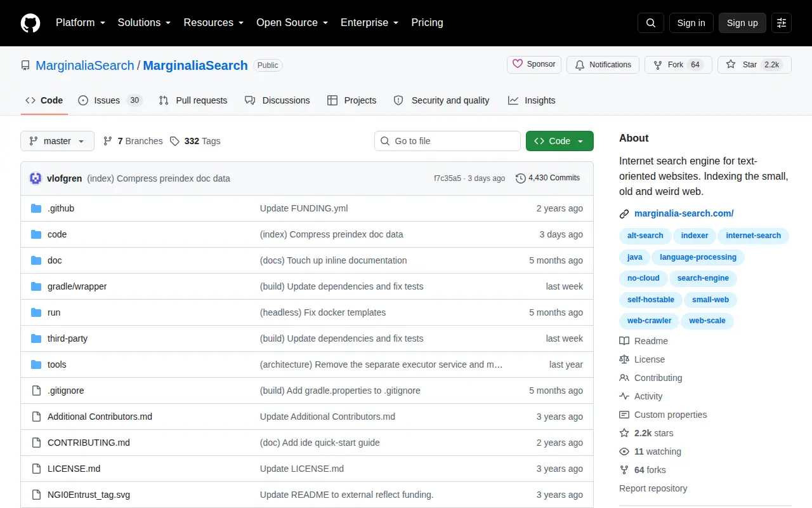
Task: Switch to the Issues tab
Action: (x=110, y=100)
